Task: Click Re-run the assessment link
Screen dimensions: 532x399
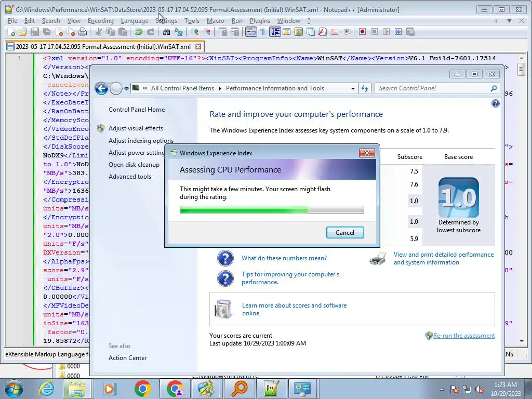Action: point(464,336)
